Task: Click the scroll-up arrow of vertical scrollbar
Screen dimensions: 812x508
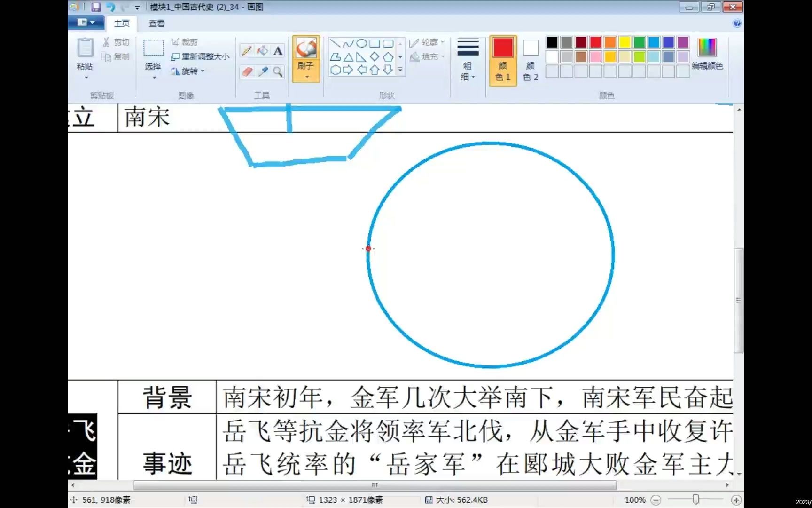Action: (739, 110)
